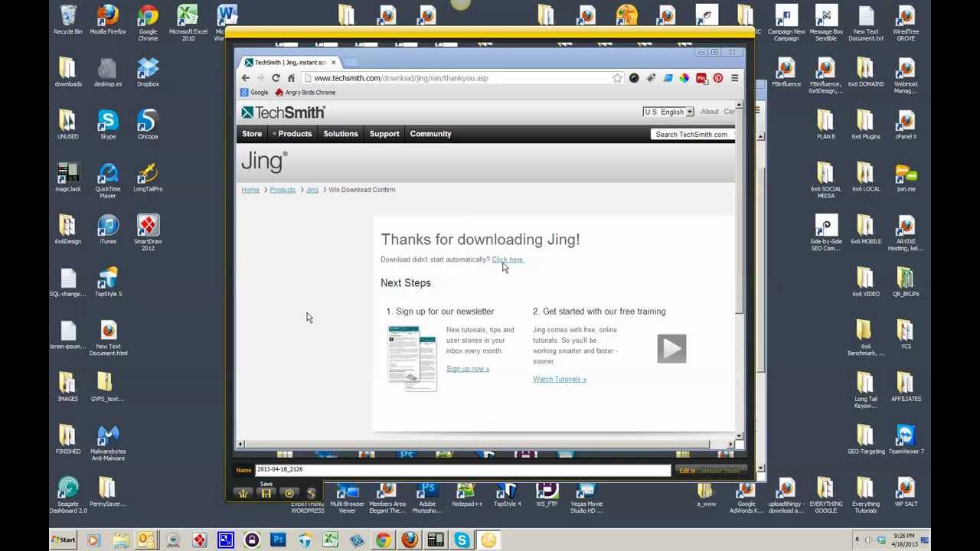This screenshot has width=980, height=551.
Task: Click the Save button in Jing toolbar
Action: [266, 494]
